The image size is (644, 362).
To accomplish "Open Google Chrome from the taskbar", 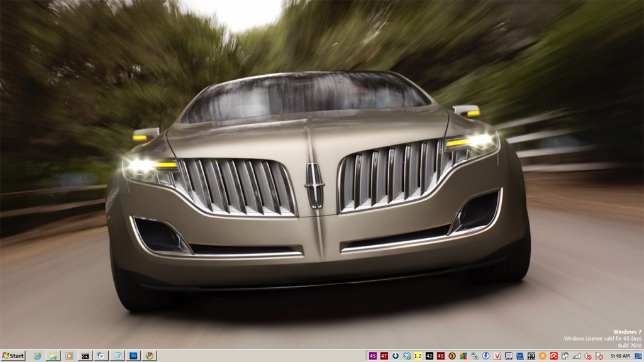I will pyautogui.click(x=149, y=356).
